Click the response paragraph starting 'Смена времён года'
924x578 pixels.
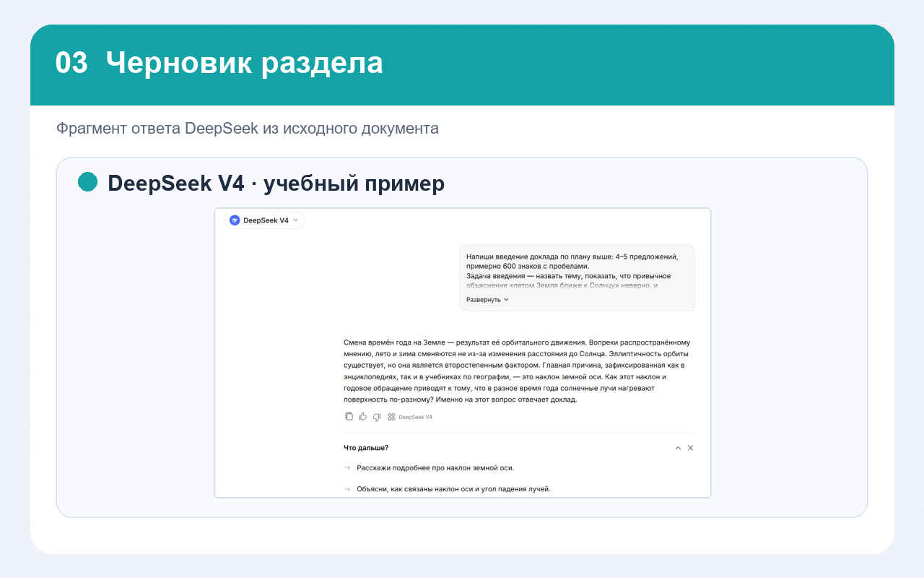click(518, 371)
